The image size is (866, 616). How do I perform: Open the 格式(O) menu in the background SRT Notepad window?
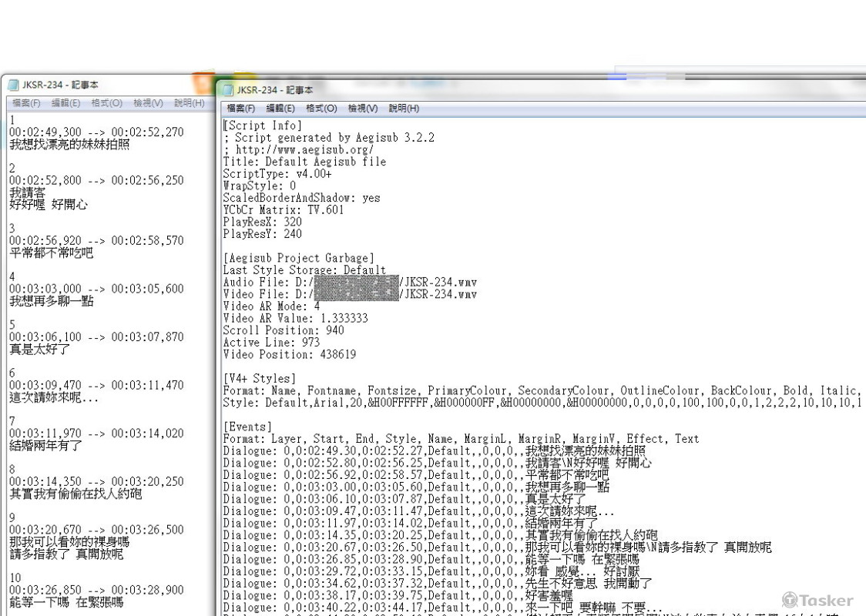pos(106,103)
